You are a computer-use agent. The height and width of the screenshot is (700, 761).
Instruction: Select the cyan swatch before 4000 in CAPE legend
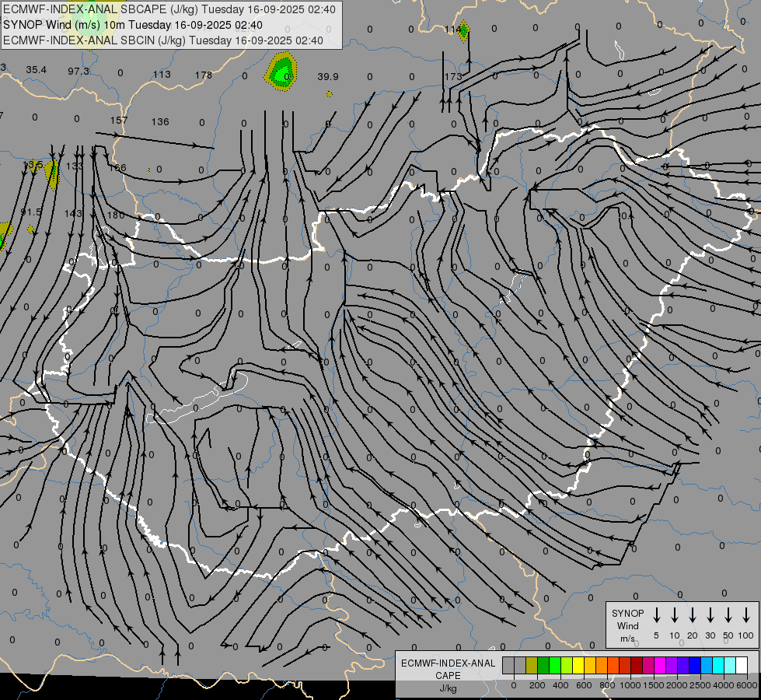point(718,665)
